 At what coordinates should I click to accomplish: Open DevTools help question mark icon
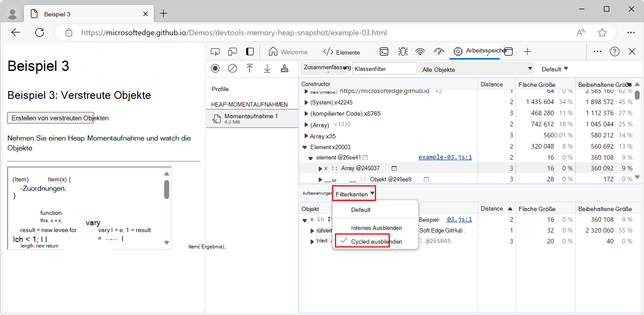tap(615, 52)
